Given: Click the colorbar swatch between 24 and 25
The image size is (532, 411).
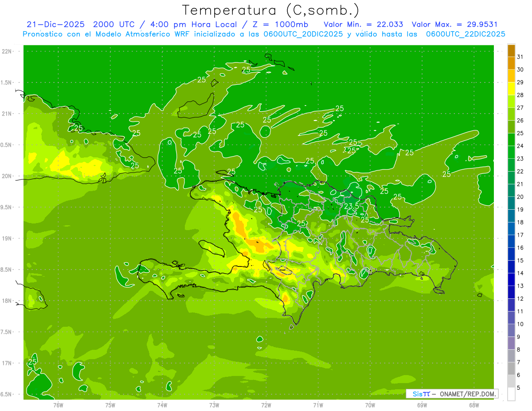Looking at the screenshot, I should (511, 139).
